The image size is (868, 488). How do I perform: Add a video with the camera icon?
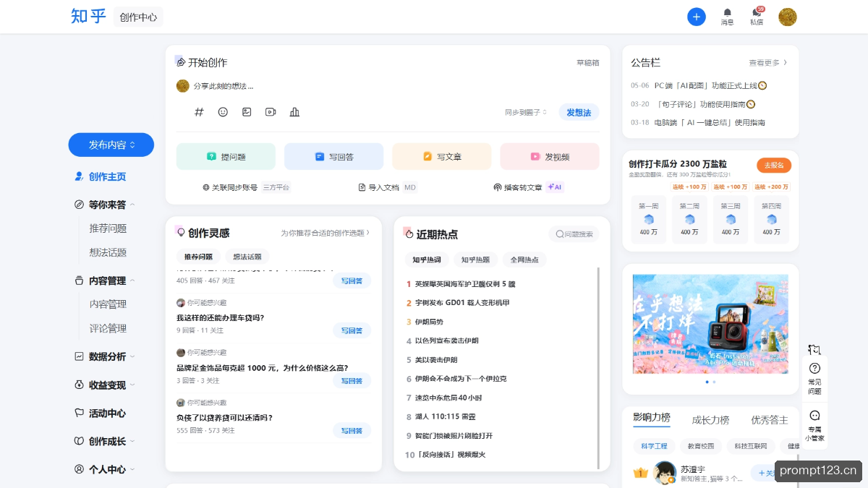tap(271, 112)
